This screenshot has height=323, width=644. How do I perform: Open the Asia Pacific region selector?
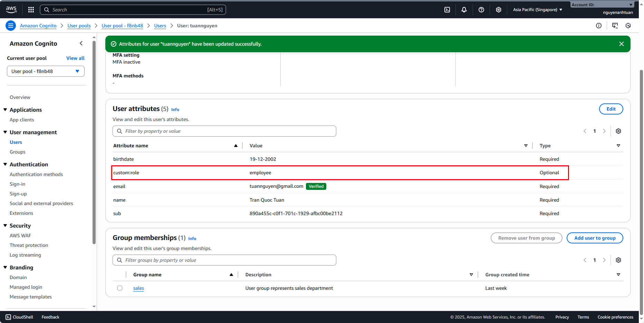538,10
